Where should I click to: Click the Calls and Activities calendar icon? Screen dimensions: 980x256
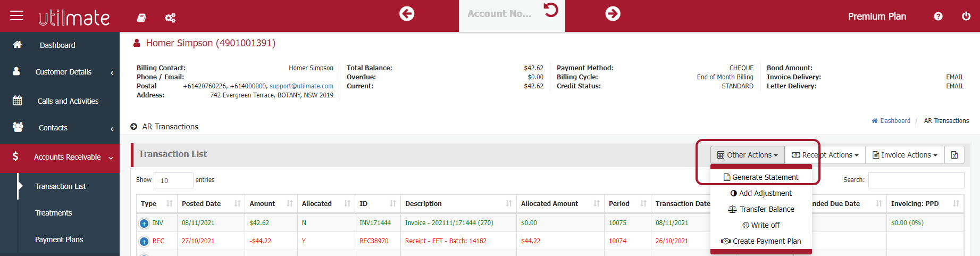[x=17, y=101]
